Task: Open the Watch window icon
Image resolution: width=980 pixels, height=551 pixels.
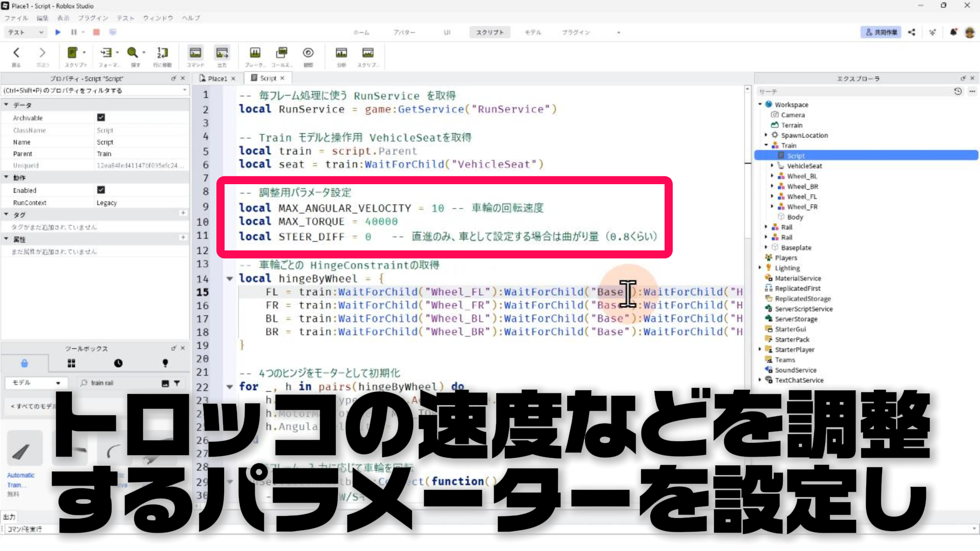Action: [x=308, y=53]
